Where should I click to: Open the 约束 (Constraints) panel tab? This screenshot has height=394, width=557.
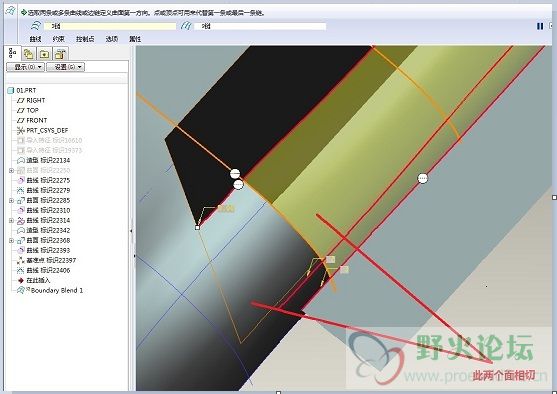point(59,39)
